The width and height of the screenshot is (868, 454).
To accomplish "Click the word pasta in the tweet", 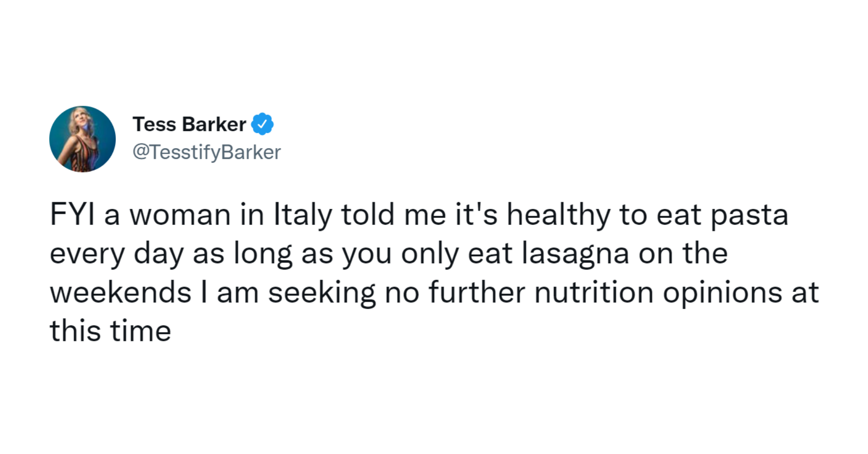I will tap(749, 215).
